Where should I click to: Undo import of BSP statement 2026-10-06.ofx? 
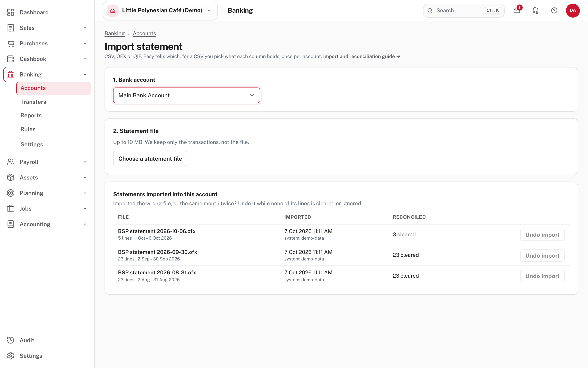pos(542,235)
